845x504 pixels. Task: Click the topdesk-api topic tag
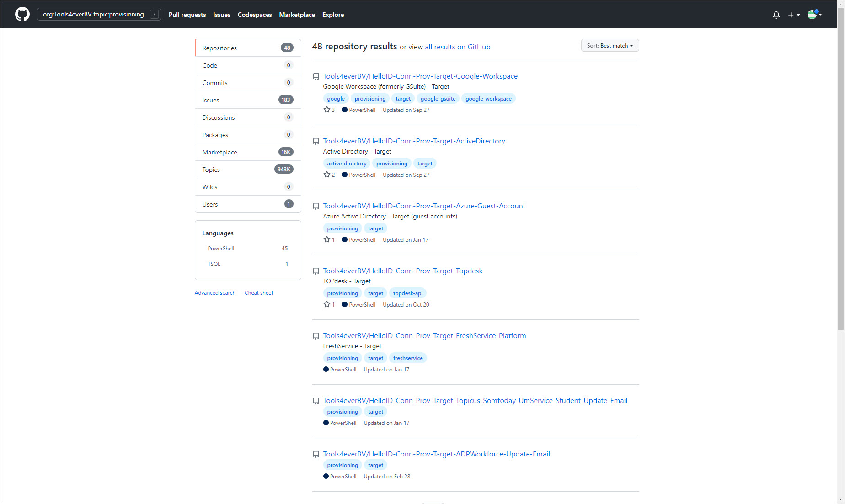(x=408, y=293)
